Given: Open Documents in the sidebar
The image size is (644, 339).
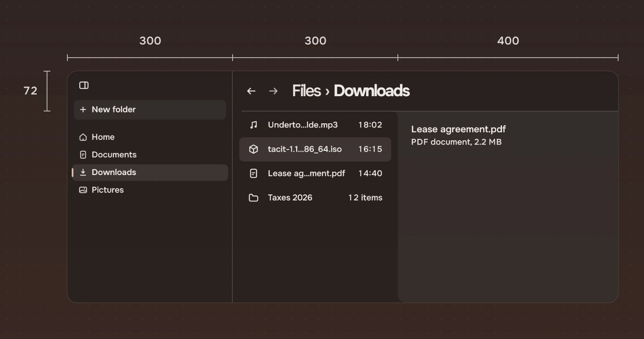Looking at the screenshot, I should point(150,155).
